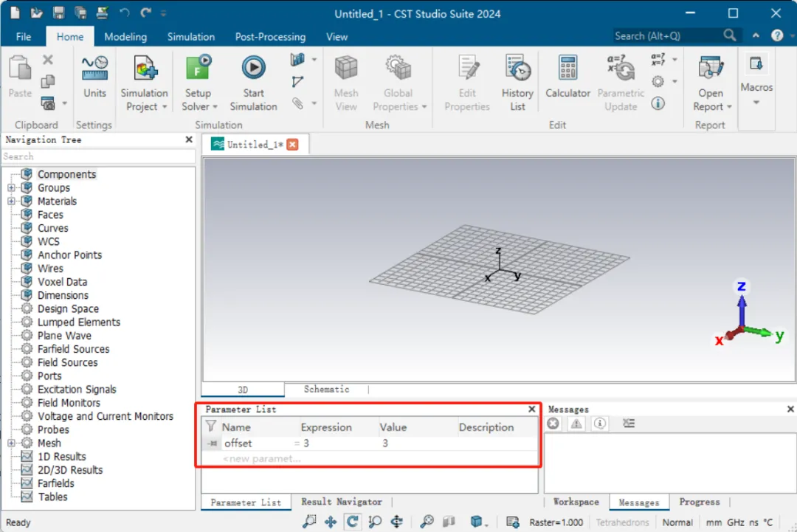The image size is (797, 532).
Task: Select Ports in the navigation tree
Action: click(49, 376)
